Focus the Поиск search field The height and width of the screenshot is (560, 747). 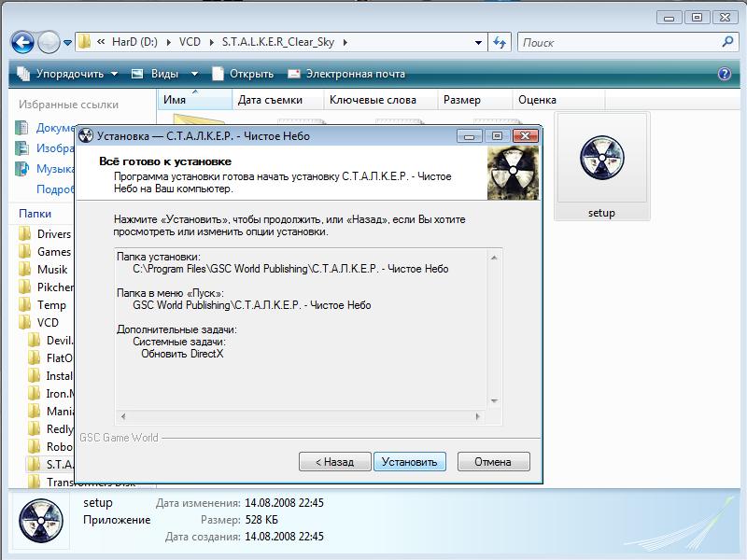tap(619, 42)
